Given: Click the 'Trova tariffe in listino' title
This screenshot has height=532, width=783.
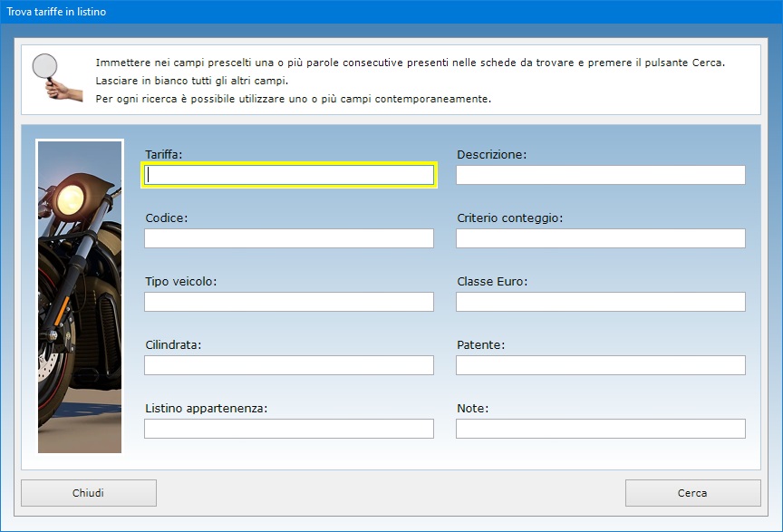Looking at the screenshot, I should click(56, 12).
